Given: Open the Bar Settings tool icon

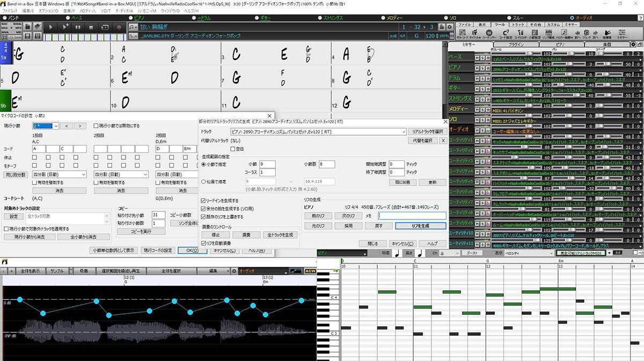Looking at the screenshot, I should pyautogui.click(x=535, y=33).
